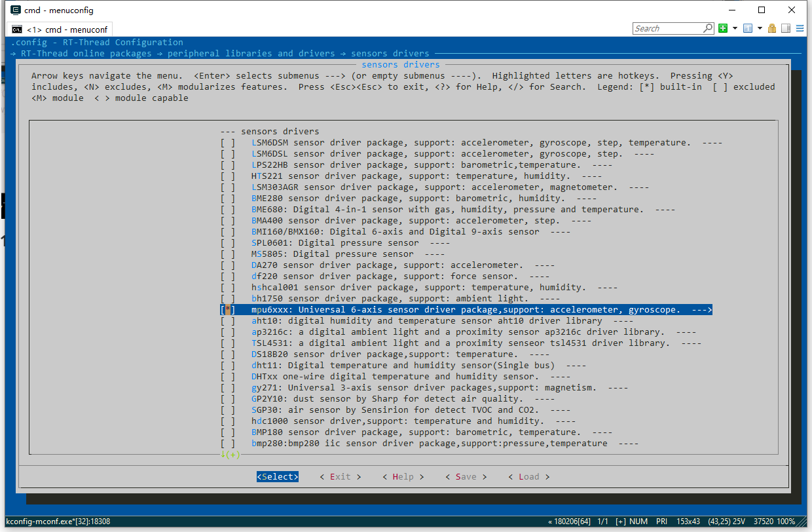Image resolution: width=812 pixels, height=532 pixels.
Task: Click the PRI priority status bar entry
Action: (662, 522)
